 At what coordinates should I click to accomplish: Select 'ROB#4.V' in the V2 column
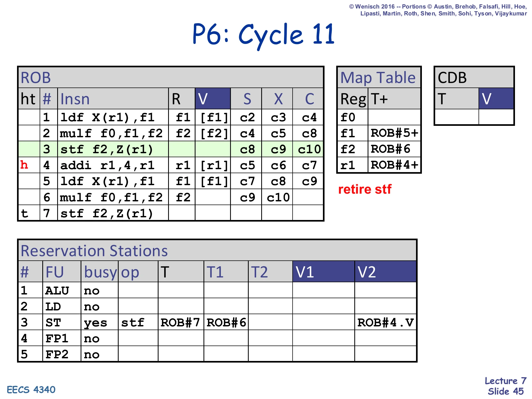(x=385, y=322)
